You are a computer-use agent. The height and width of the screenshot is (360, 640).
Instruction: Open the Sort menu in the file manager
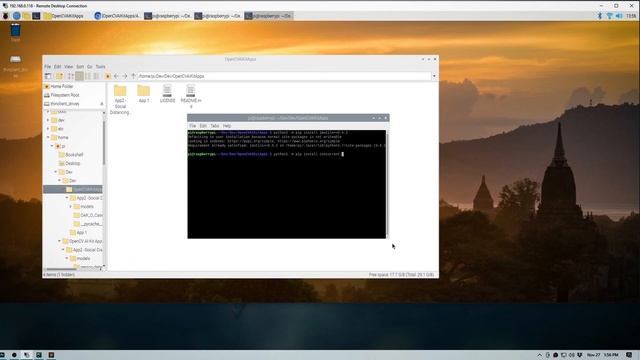[x=80, y=67]
